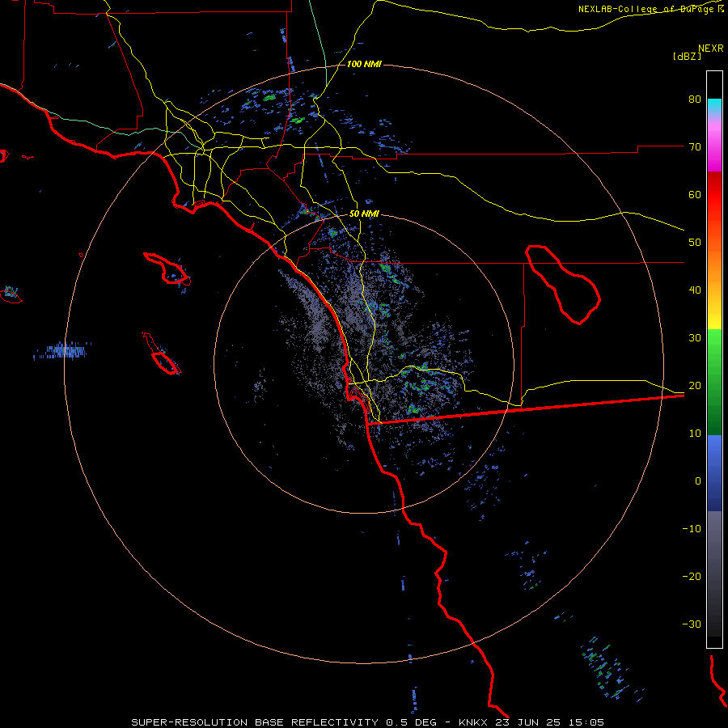Select the -30 value on the dBZ scale

pyautogui.click(x=692, y=624)
